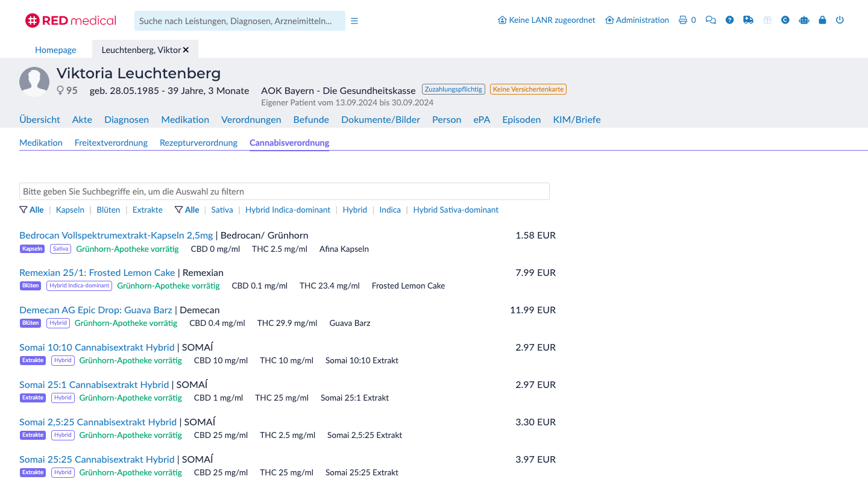
Task: Open the hamburger menu beside search
Action: coord(354,20)
